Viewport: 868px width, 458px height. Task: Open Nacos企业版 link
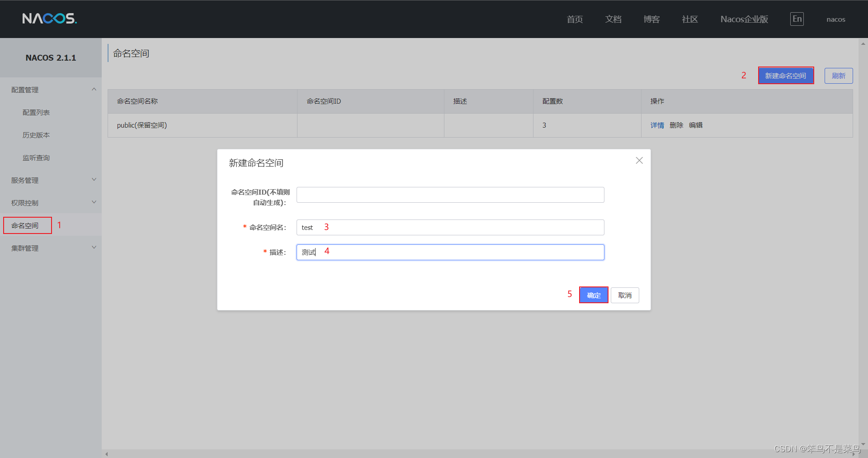point(744,19)
